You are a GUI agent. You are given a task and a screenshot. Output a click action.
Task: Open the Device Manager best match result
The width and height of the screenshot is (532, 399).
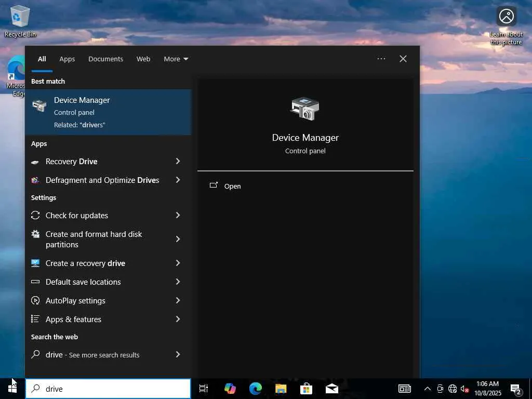pyautogui.click(x=108, y=112)
